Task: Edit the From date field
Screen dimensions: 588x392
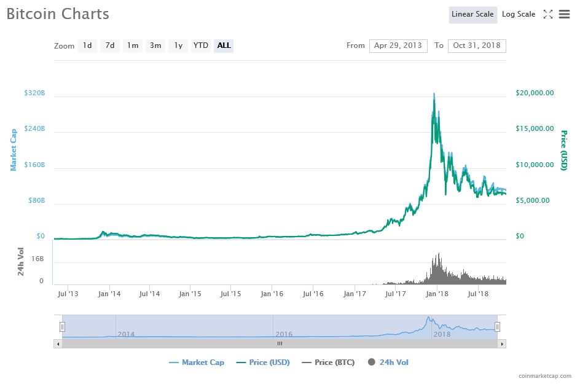Action: click(398, 45)
